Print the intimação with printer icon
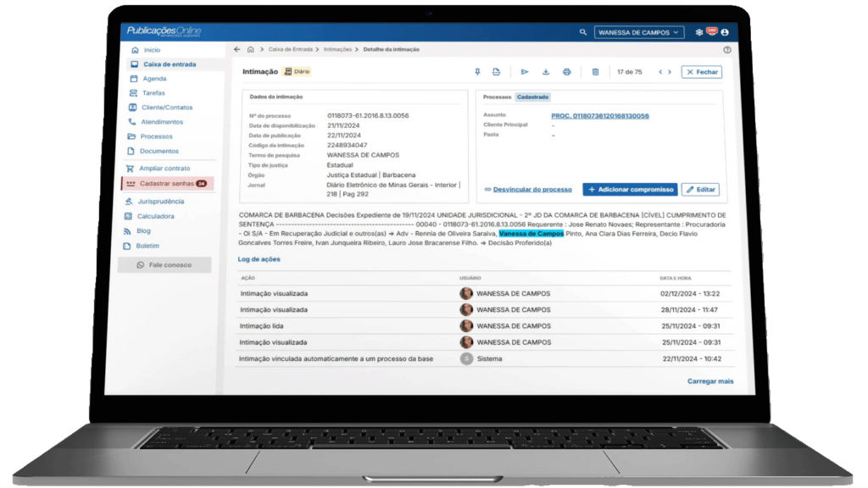This screenshot has height=488, width=868. (566, 72)
